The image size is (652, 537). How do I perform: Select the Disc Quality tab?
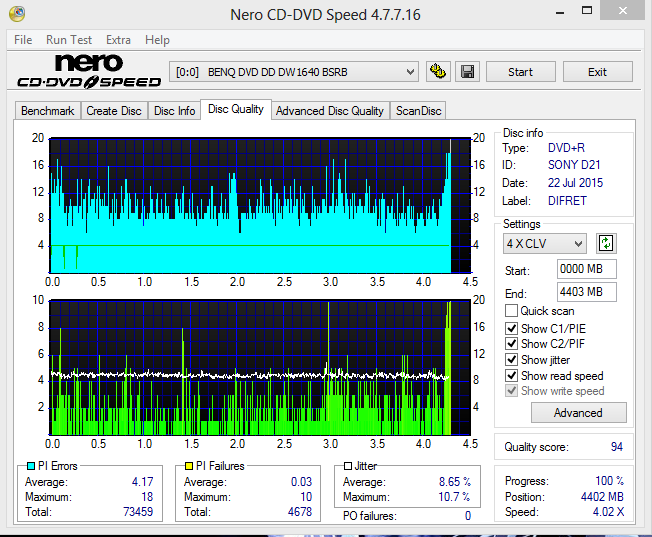[x=236, y=109]
